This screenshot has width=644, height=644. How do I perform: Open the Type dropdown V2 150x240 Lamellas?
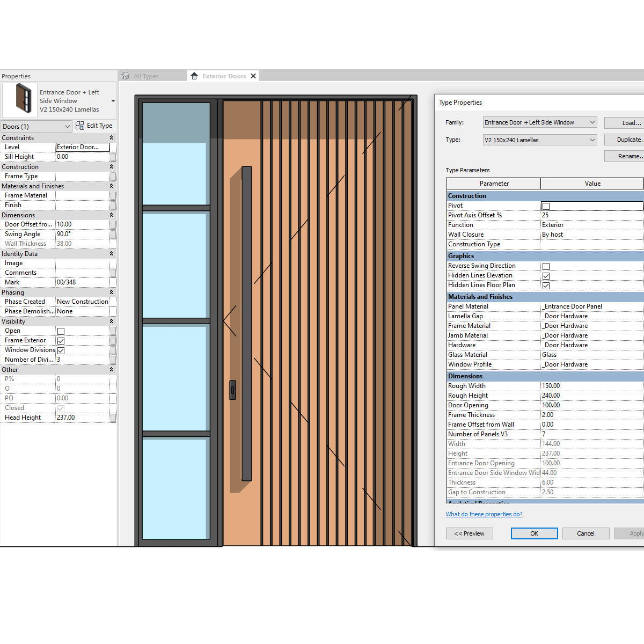pyautogui.click(x=540, y=140)
